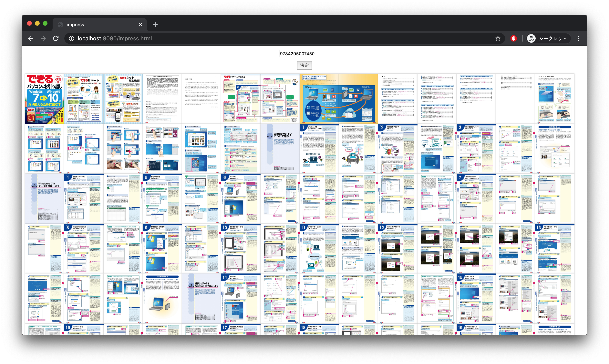Bookmark page with star icon

click(x=498, y=39)
